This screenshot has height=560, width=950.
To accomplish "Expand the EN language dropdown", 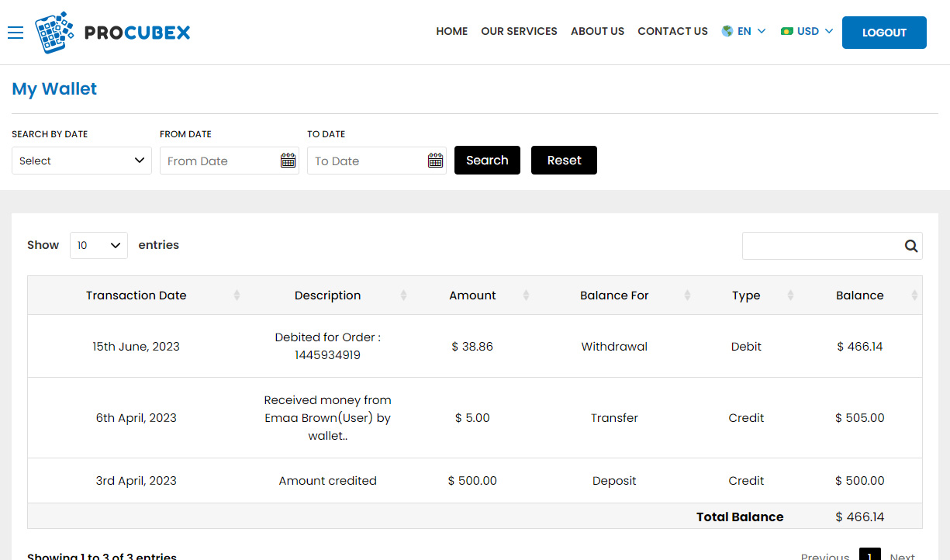I will tap(744, 31).
